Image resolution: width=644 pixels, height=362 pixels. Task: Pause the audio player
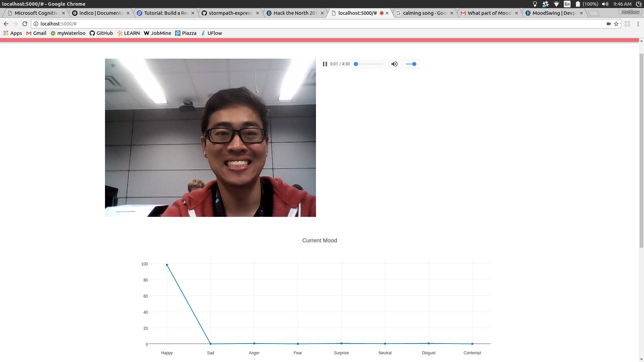point(325,64)
